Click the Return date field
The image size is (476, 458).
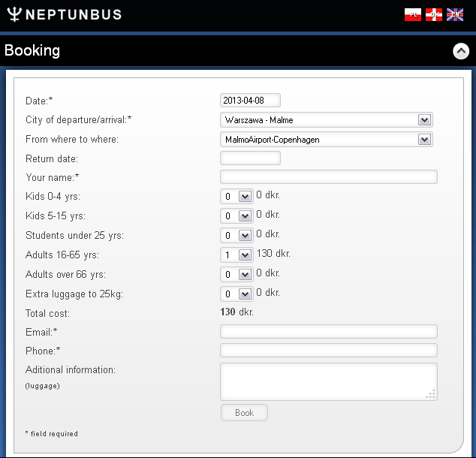[250, 158]
